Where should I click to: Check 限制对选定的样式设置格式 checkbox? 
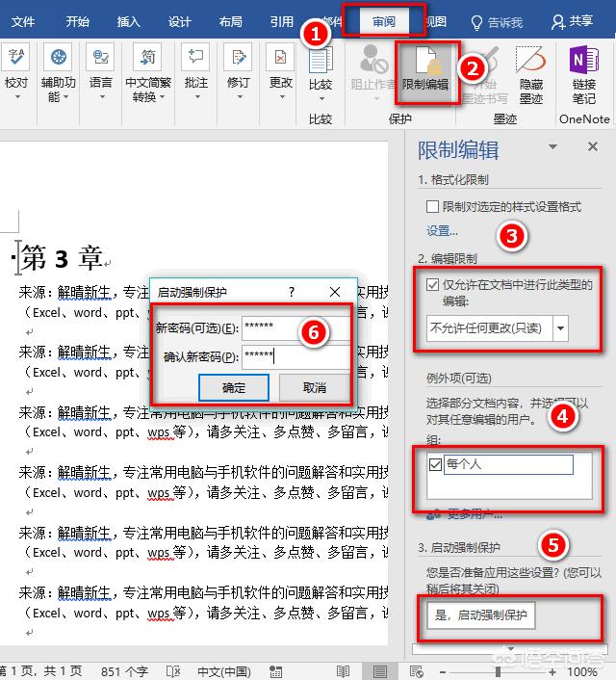pos(432,206)
